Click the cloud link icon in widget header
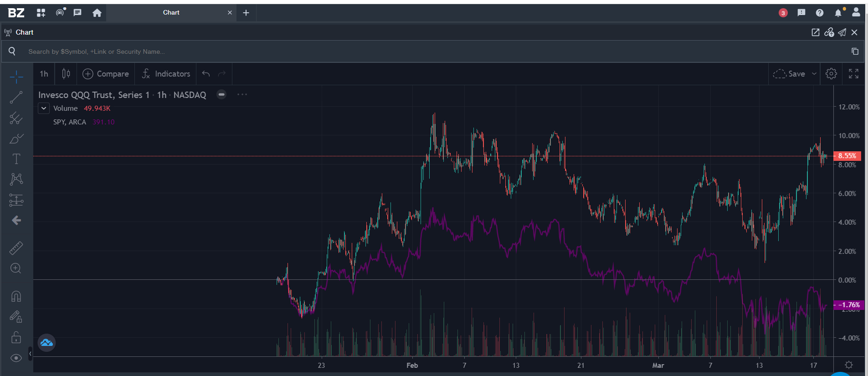Image resolution: width=868 pixels, height=376 pixels. point(829,32)
